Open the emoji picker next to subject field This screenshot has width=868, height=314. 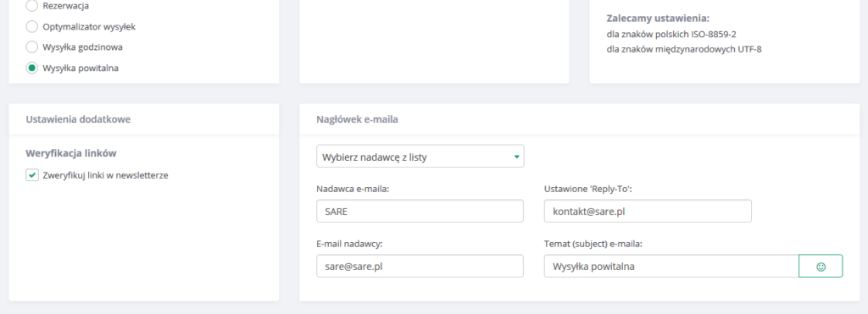click(x=821, y=266)
